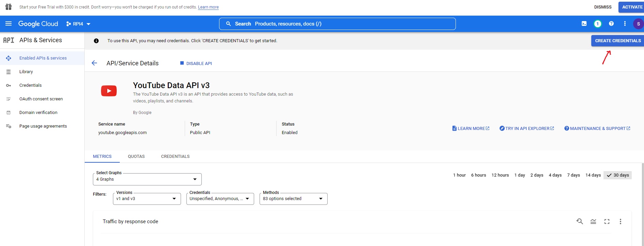Click the Page usage agreements settings icon
This screenshot has height=246, width=644.
click(x=9, y=126)
